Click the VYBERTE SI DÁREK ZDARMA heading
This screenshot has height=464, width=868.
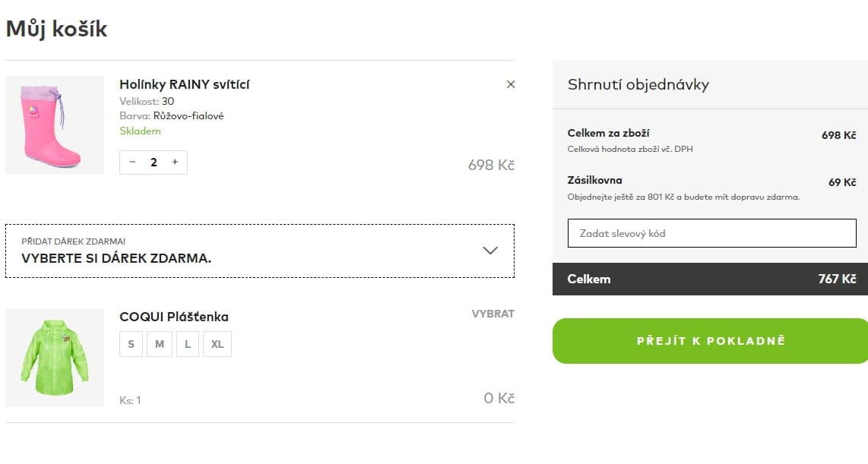pyautogui.click(x=116, y=258)
